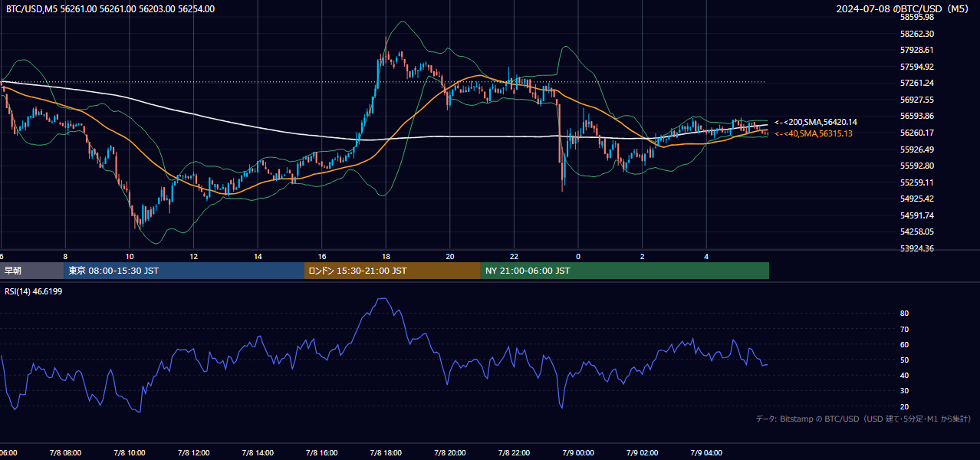
Task: Click hour tick 14 under the price chart
Action: click(x=258, y=256)
